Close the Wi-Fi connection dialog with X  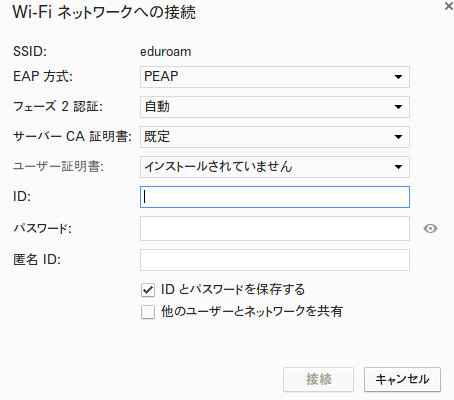pyautogui.click(x=449, y=6)
